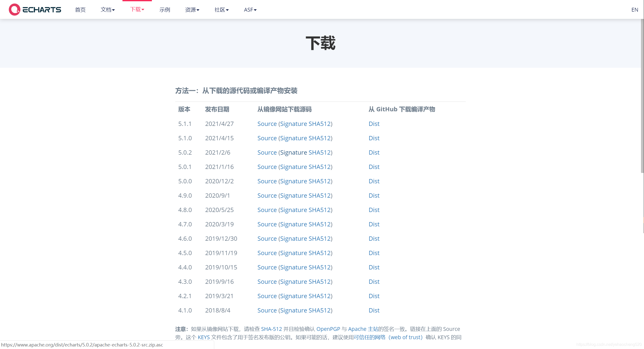Download Source for version 5.1.1

coord(267,124)
